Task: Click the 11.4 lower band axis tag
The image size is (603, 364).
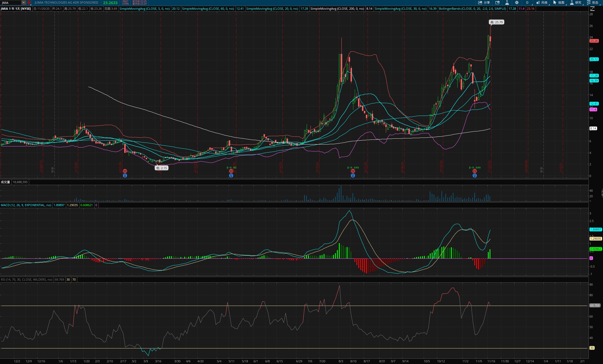Action: [x=593, y=109]
